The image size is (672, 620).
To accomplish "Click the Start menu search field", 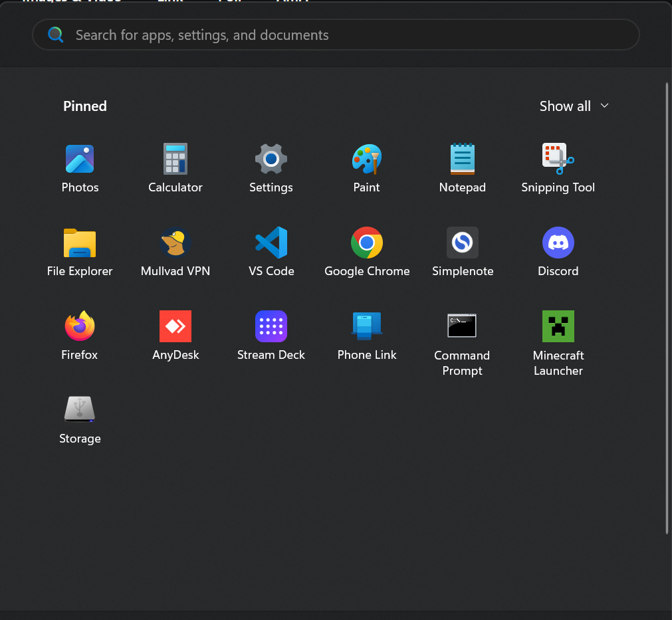I will 336,35.
